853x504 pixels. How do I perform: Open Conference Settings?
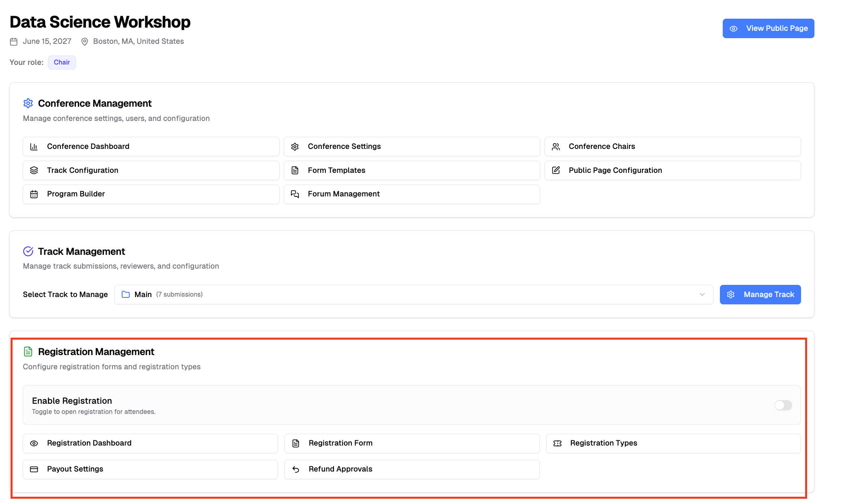[x=411, y=146]
